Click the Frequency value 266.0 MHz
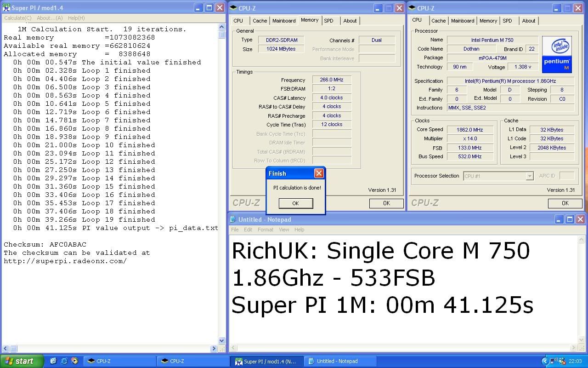Viewport: 588px width, 368px height. tap(332, 80)
